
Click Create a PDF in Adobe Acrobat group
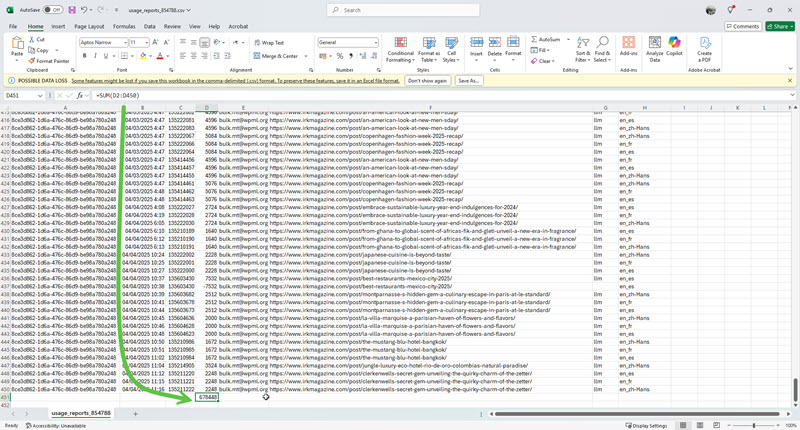point(705,49)
